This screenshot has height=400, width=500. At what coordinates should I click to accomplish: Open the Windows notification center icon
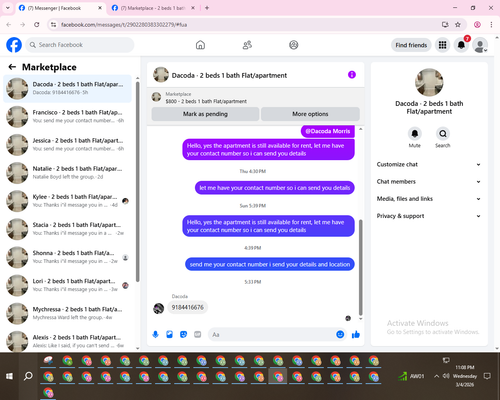coord(487,376)
